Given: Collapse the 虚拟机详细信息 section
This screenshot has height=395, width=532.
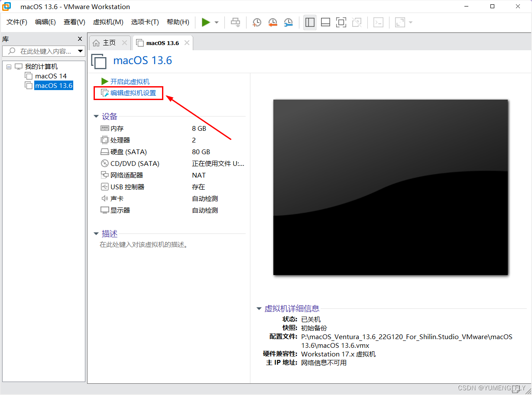Looking at the screenshot, I should pyautogui.click(x=259, y=309).
